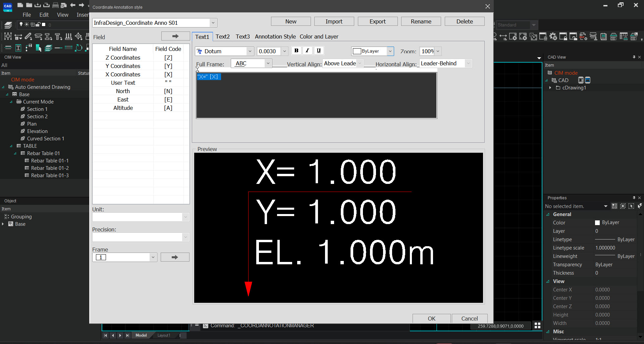Click the grid view icon in status bar
The image size is (644, 344).
point(537,326)
